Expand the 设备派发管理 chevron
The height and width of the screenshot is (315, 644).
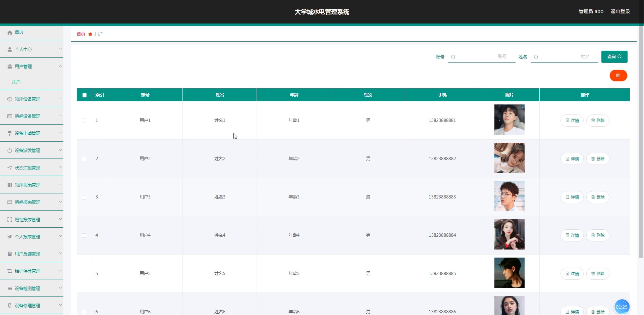tap(60, 150)
